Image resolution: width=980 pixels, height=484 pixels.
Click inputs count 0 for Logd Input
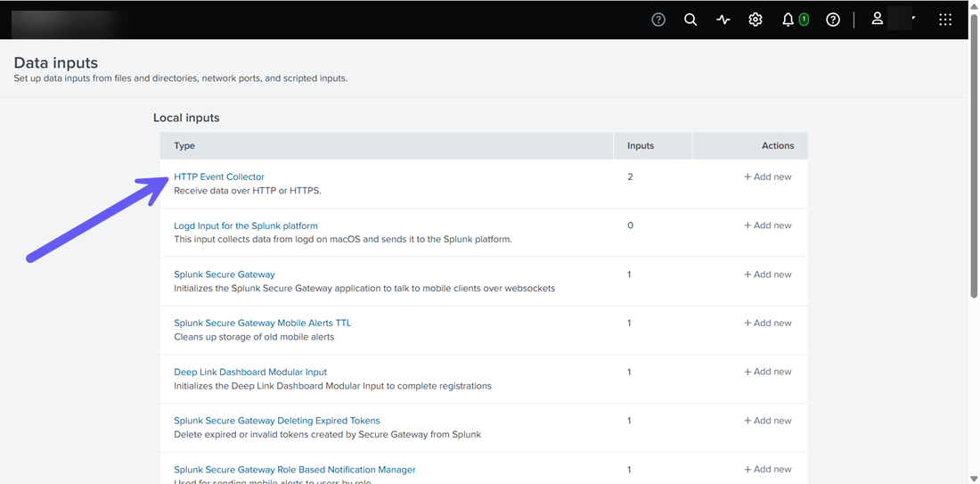click(630, 226)
